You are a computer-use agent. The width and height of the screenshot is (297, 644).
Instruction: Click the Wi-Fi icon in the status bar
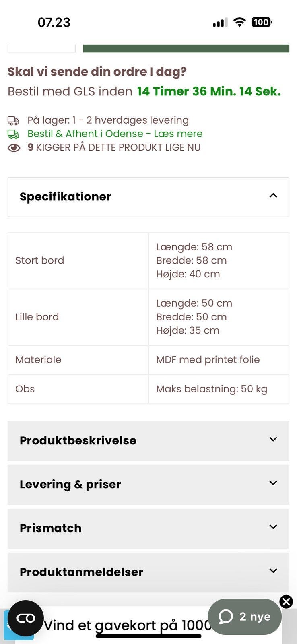[239, 22]
